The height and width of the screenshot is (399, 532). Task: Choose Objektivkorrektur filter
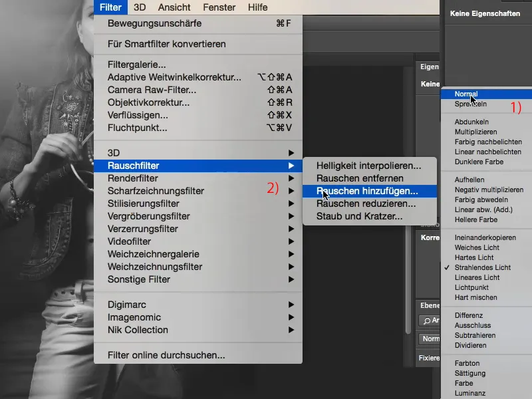198,102
